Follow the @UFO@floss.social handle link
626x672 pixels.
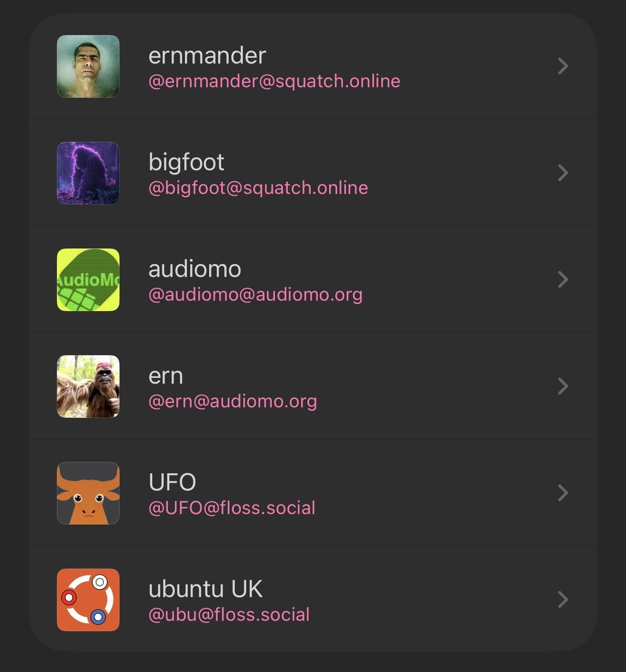coord(232,508)
